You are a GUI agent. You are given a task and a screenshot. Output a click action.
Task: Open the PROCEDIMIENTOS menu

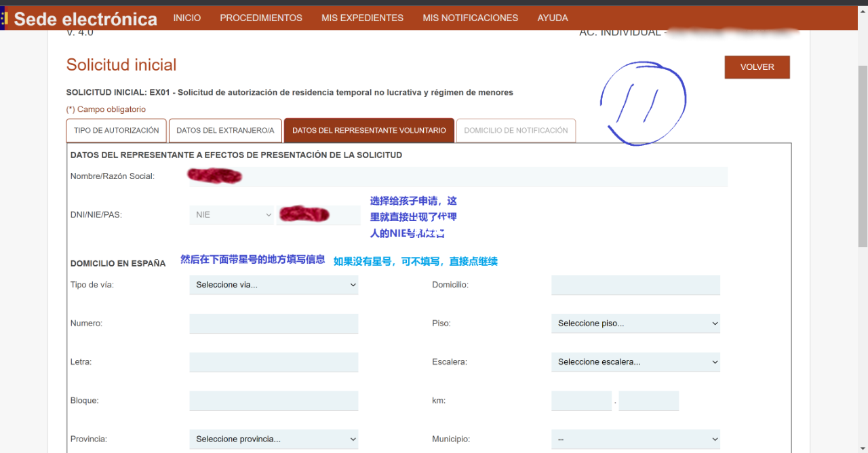click(261, 18)
